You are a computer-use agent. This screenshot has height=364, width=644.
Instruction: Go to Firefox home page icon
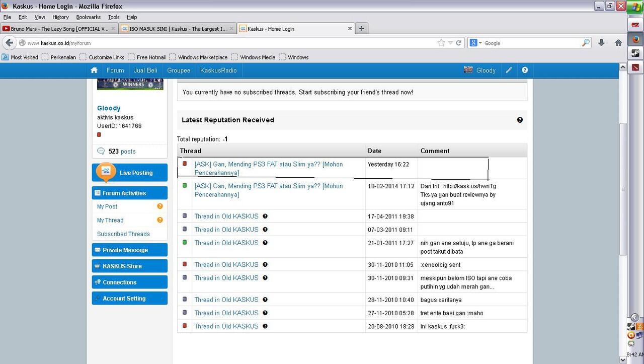(x=618, y=43)
